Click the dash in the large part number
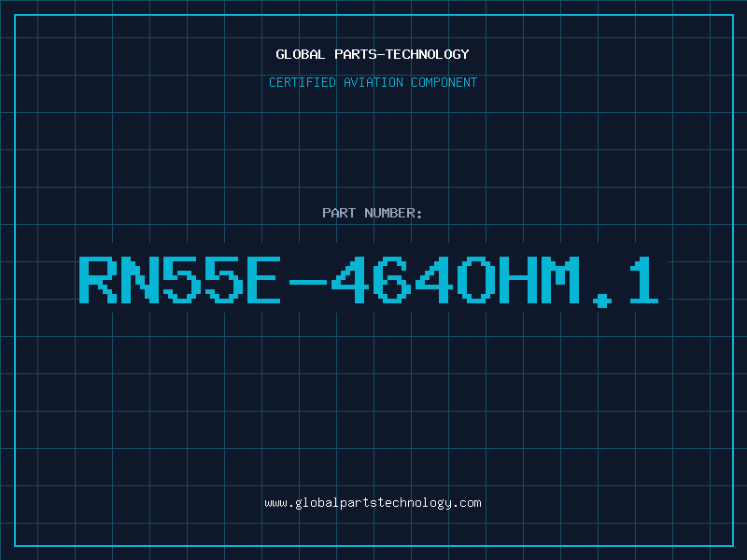The width and height of the screenshot is (747, 560). pyautogui.click(x=308, y=283)
